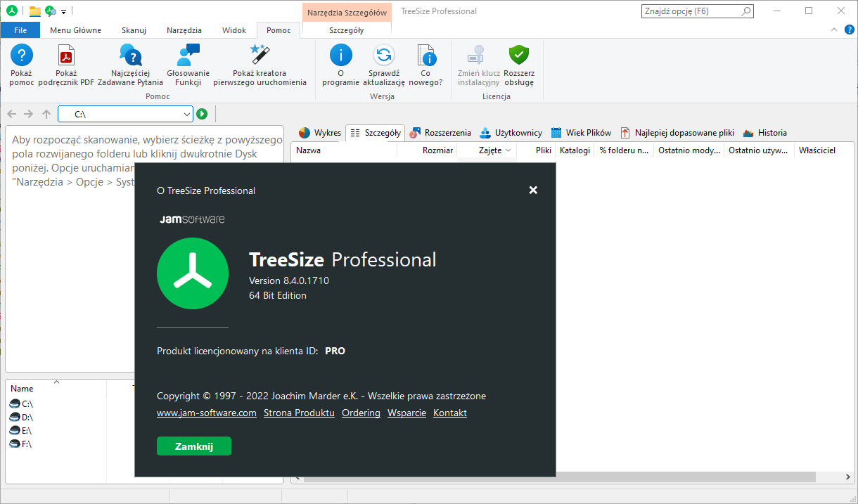
Task: Sort by Pliki column header
Action: pos(536,150)
